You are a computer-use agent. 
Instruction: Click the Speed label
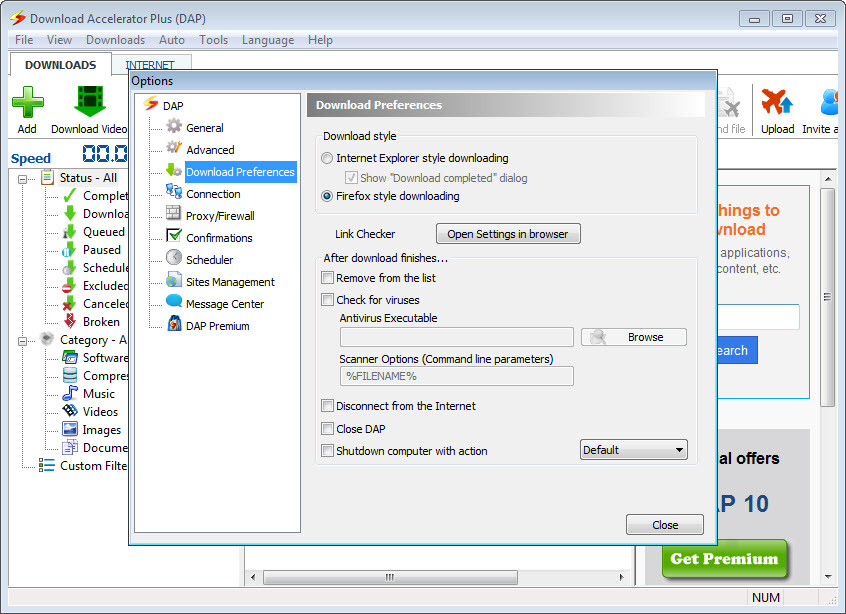(31, 159)
